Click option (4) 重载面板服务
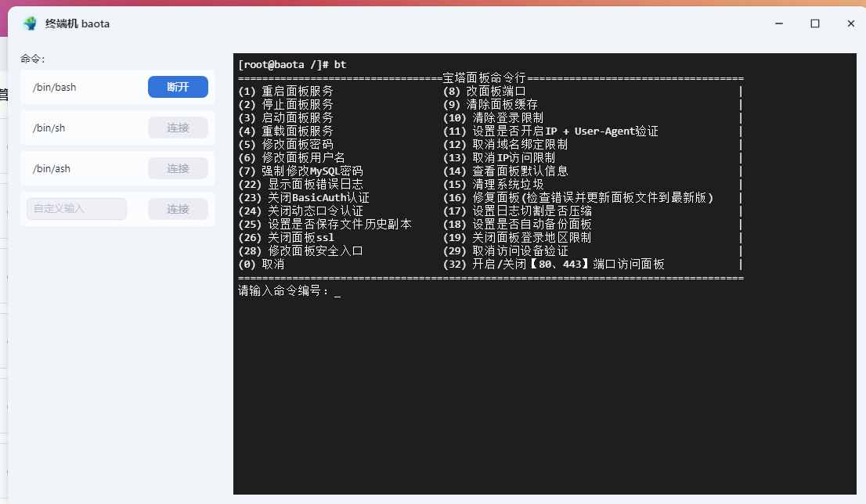This screenshot has height=504, width=866. point(286,131)
